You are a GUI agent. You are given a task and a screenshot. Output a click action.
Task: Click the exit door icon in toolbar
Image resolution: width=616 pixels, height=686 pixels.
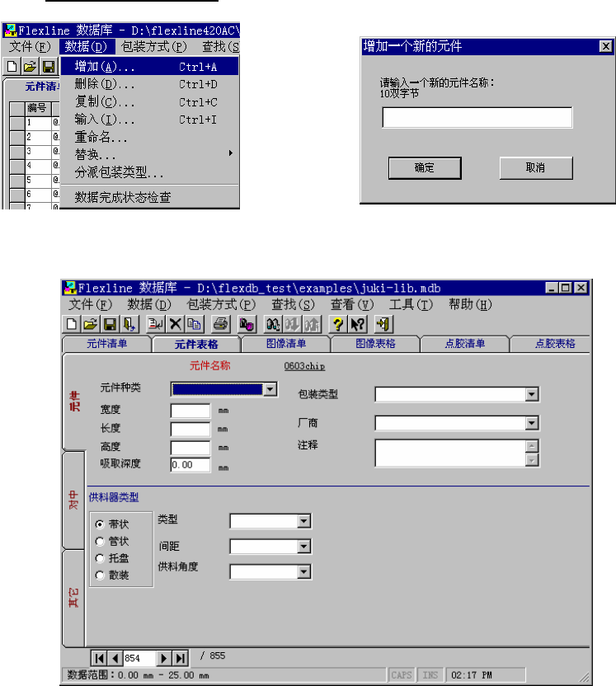[x=383, y=324]
